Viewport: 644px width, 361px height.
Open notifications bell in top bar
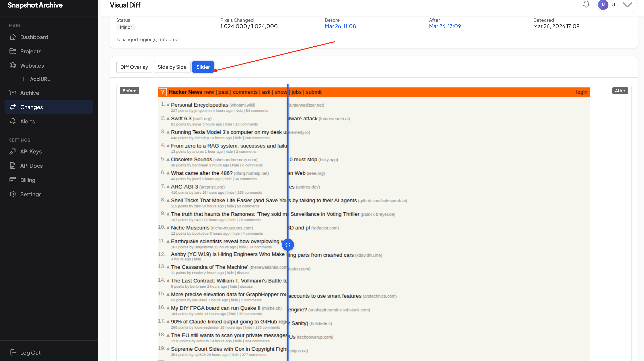tap(586, 4)
